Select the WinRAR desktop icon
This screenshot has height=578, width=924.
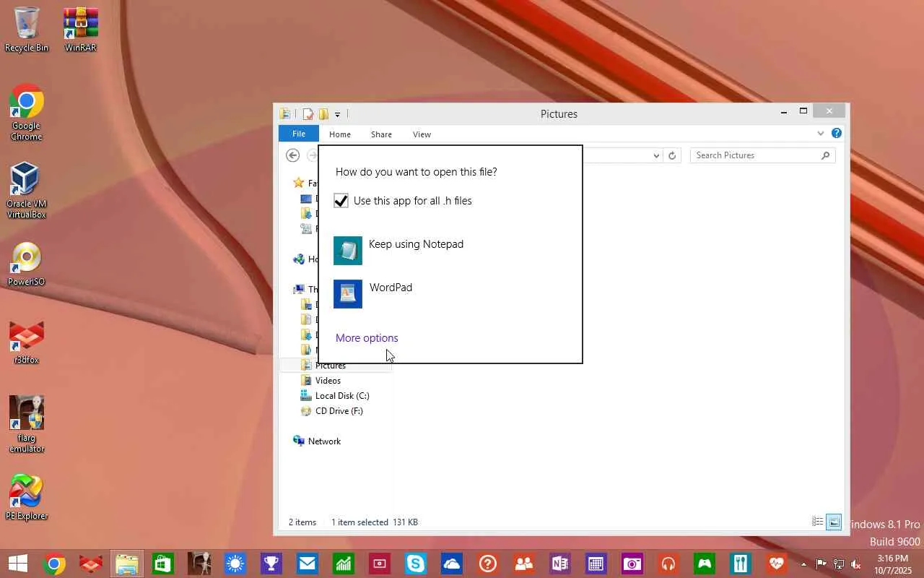[x=80, y=30]
